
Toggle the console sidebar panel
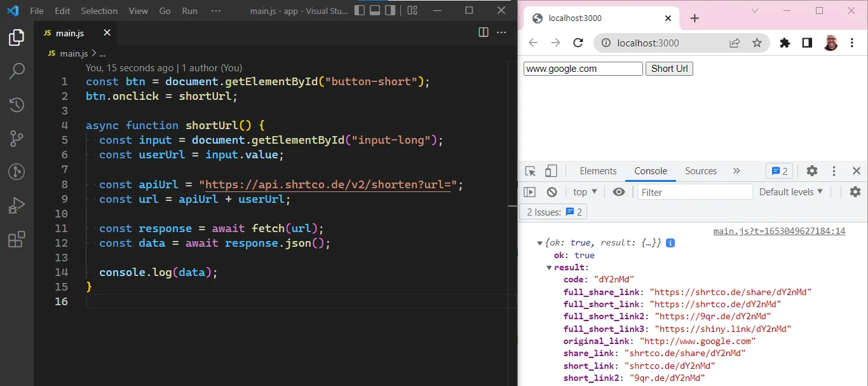529,192
